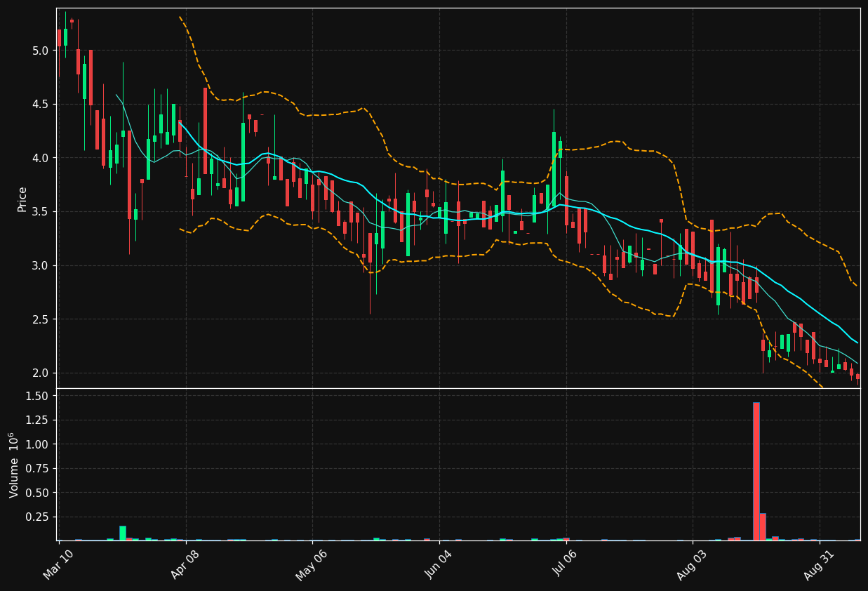868x591 pixels.
Task: Click the 2.0 price axis label
Action: pos(40,373)
